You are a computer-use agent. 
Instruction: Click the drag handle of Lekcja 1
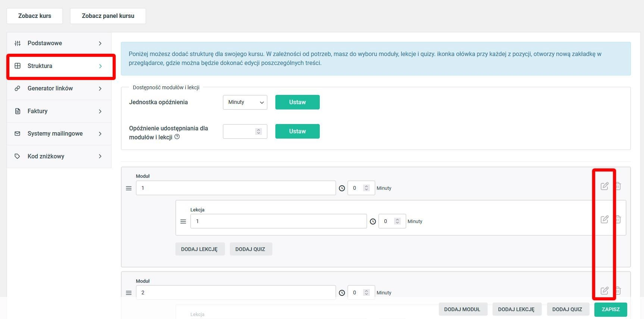183,222
